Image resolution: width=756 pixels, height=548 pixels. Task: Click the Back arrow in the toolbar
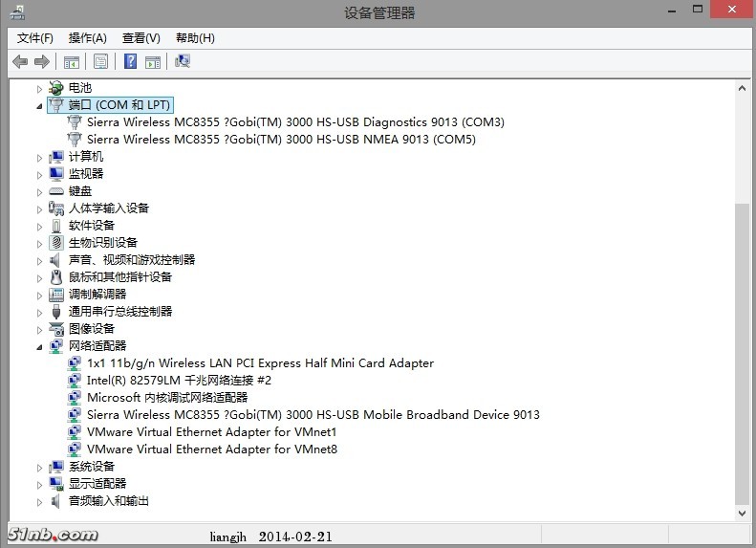[20, 62]
